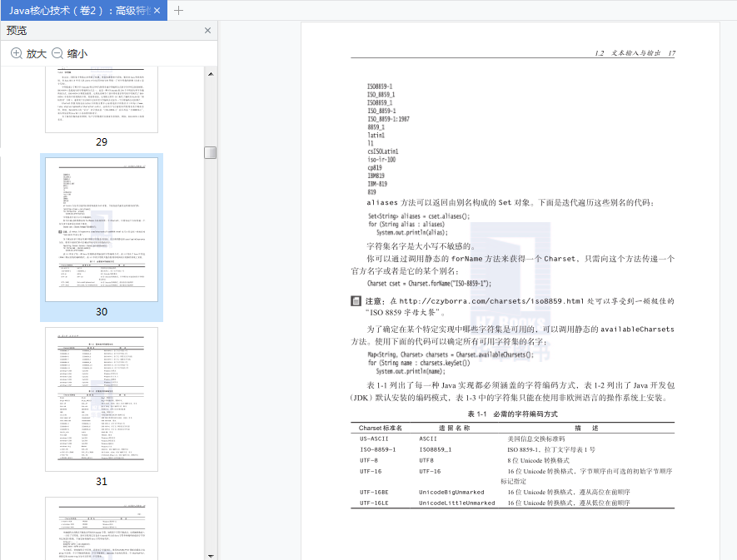Click page number label 29
737x560 pixels.
pos(102,142)
